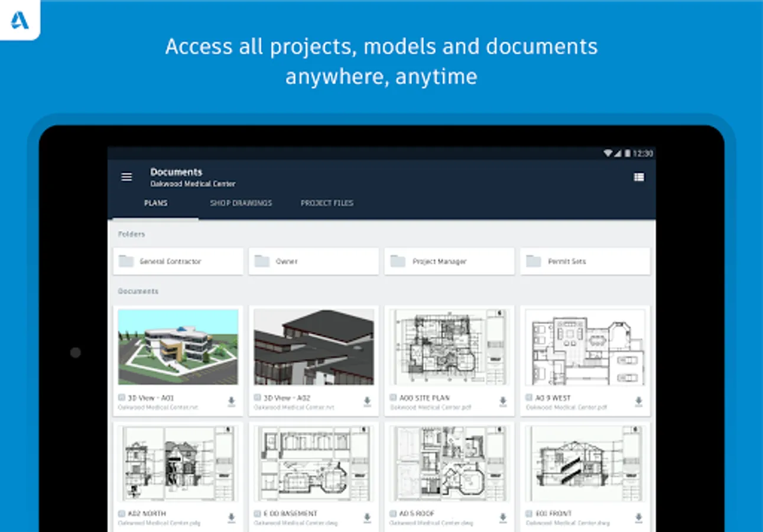Open the General Contractor folder
The height and width of the screenshot is (532, 763).
coord(178,261)
